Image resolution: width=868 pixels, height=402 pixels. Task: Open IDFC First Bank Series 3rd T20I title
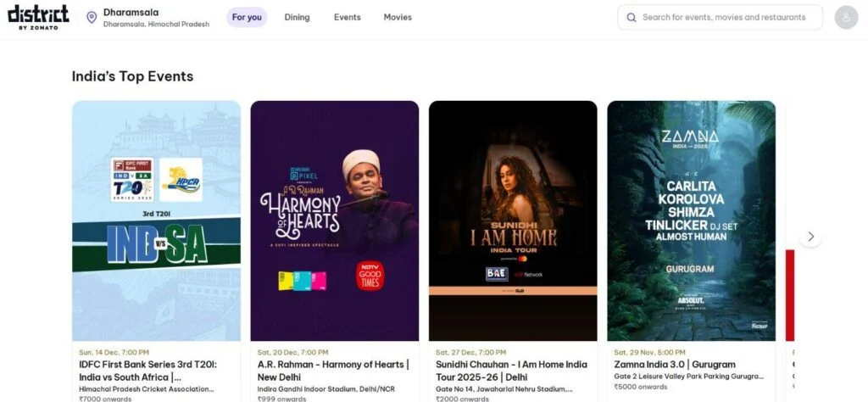coord(148,371)
